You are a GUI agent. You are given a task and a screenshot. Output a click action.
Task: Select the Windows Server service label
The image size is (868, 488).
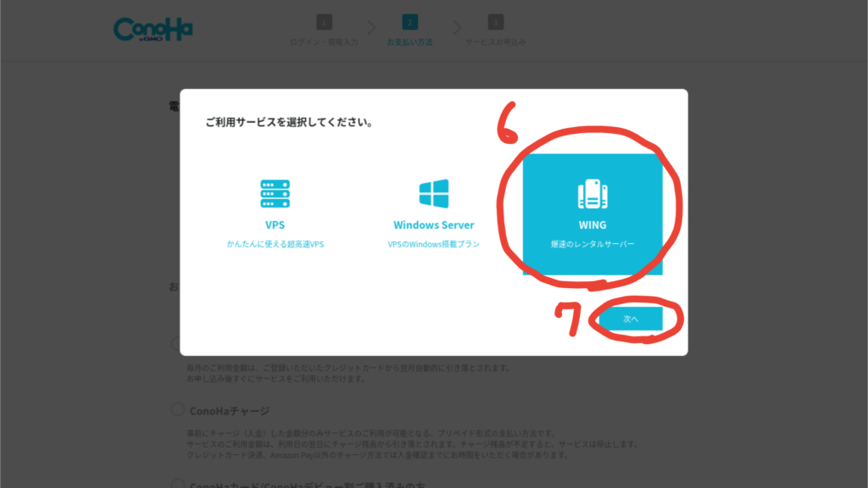434,225
